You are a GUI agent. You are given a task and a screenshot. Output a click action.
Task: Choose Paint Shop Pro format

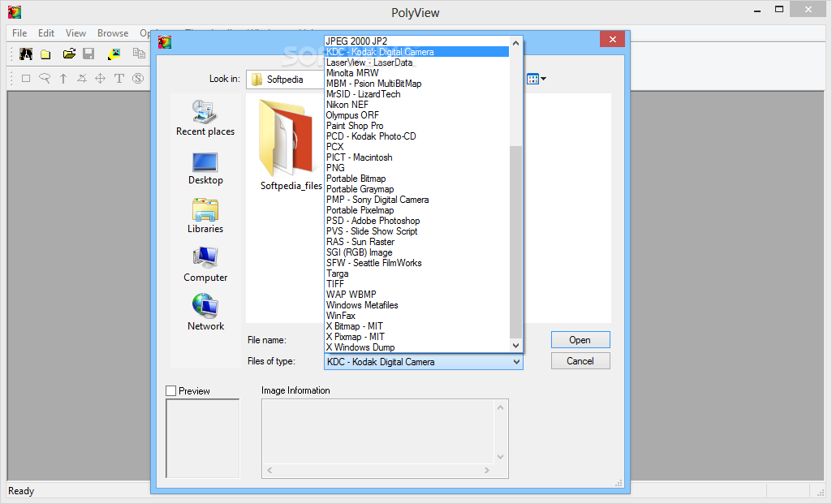tap(416, 126)
